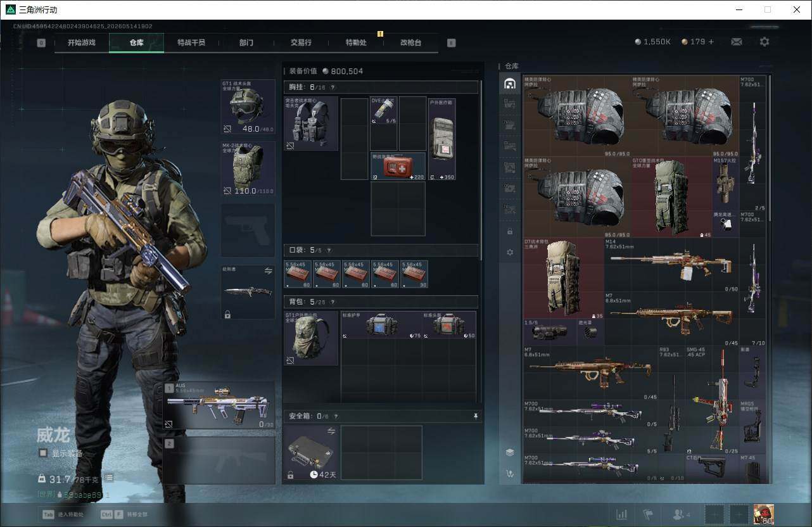Screen dimensions: 812x527
Task: Click the help icon beside 背包
Action: pyautogui.click(x=333, y=302)
